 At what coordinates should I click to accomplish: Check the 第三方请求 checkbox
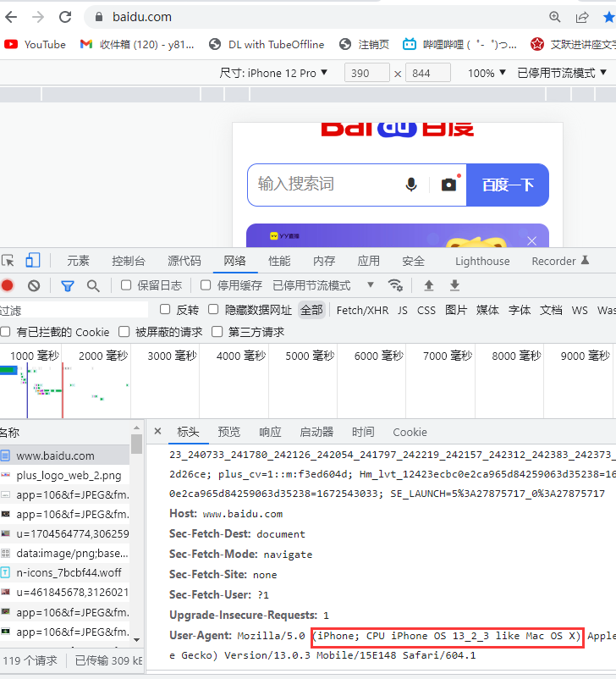point(217,332)
